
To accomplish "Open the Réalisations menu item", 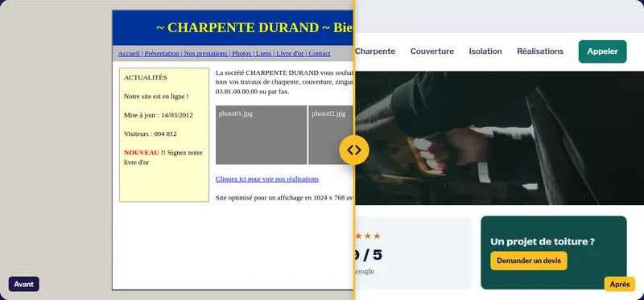I will [540, 51].
